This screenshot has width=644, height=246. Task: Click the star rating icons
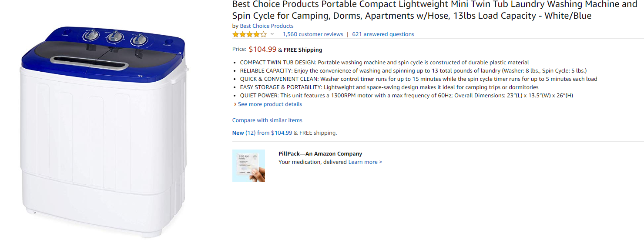249,34
